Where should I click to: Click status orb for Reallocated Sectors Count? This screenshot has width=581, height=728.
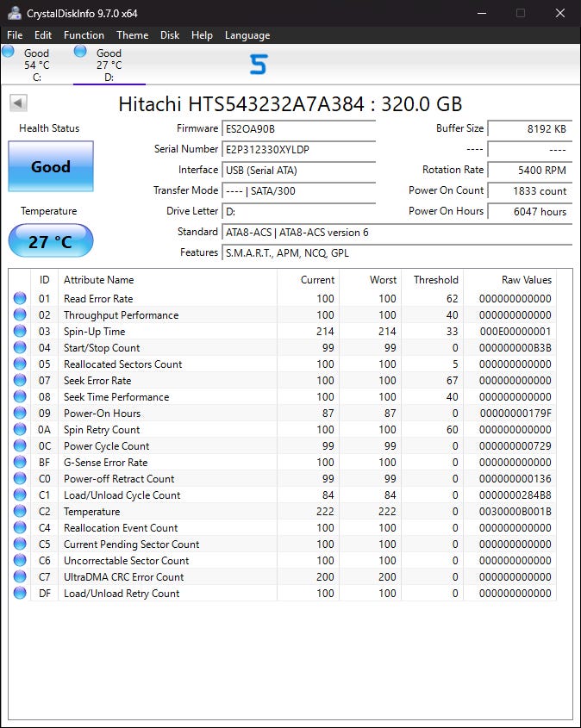[x=20, y=364]
